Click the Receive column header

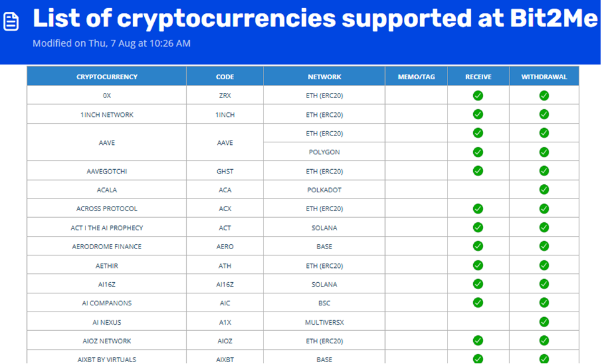(478, 77)
